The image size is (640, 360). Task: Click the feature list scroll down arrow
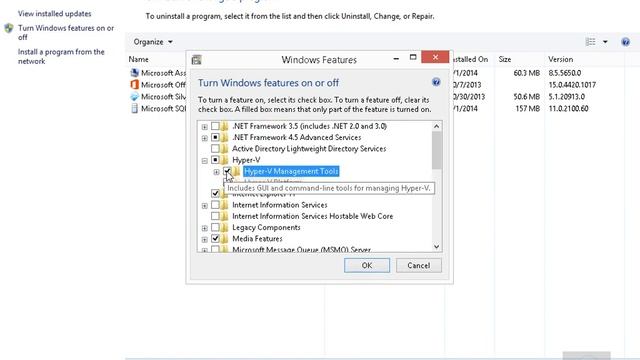[436, 247]
